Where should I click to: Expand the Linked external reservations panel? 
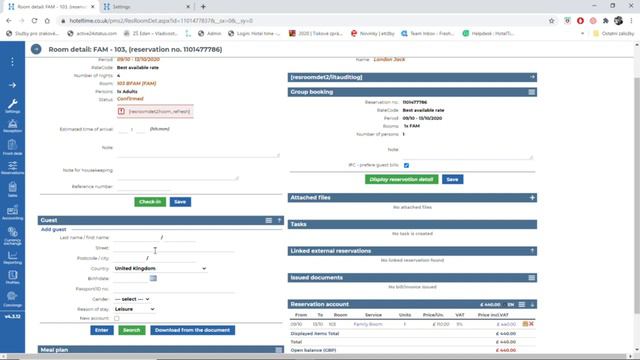point(532,251)
